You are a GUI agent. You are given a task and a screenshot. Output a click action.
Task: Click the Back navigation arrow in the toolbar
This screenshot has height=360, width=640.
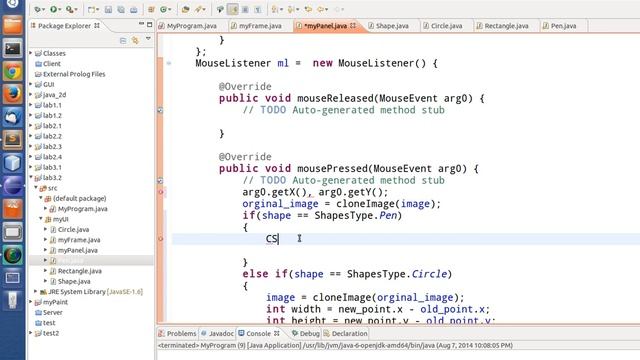coord(320,9)
